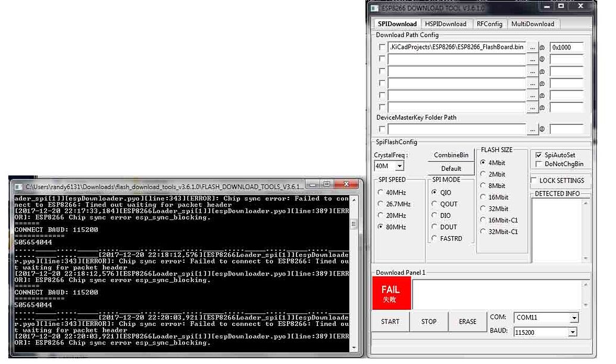Select 40MHz SPI speed
This screenshot has height=364, width=616.
(x=381, y=192)
